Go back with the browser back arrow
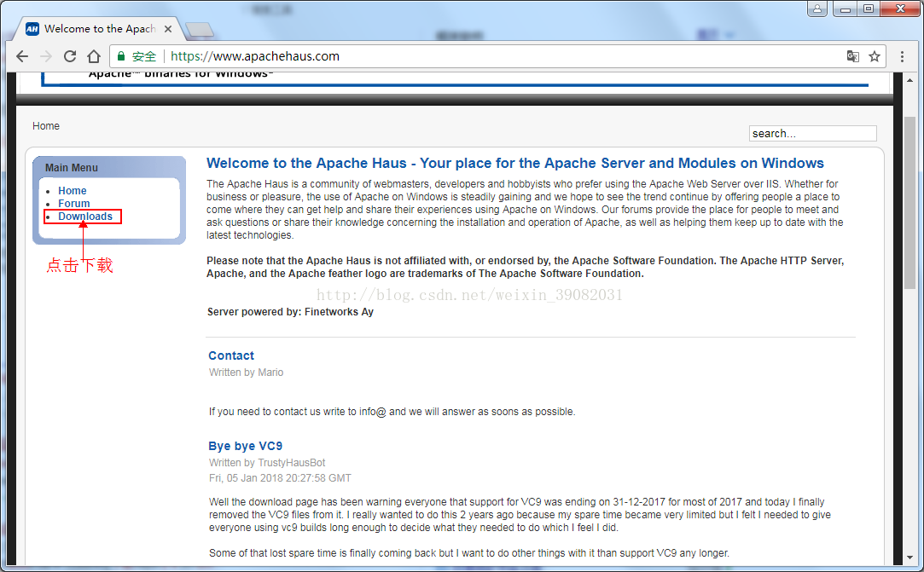924x572 pixels. pyautogui.click(x=22, y=56)
